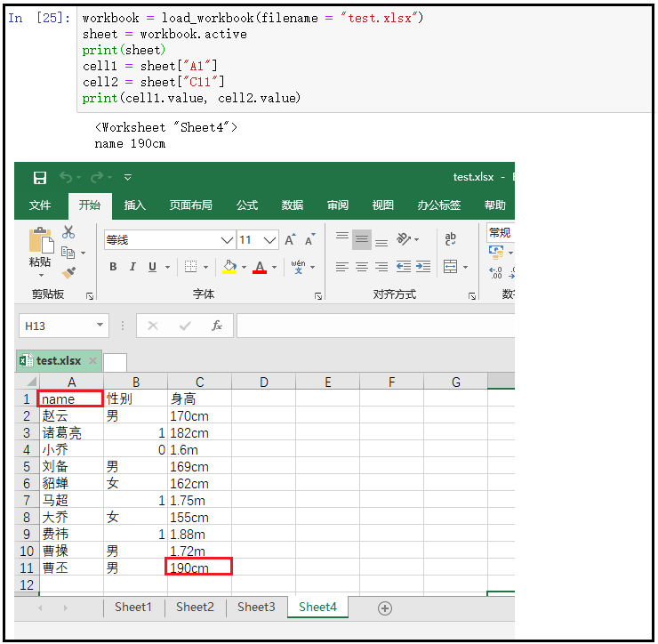Image resolution: width=658 pixels, height=644 pixels.
Task: Click the Insert Function fx icon
Action: click(x=216, y=326)
